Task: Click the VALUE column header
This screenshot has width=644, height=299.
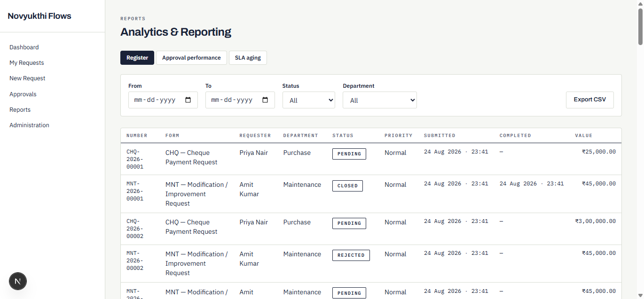Action: [584, 136]
